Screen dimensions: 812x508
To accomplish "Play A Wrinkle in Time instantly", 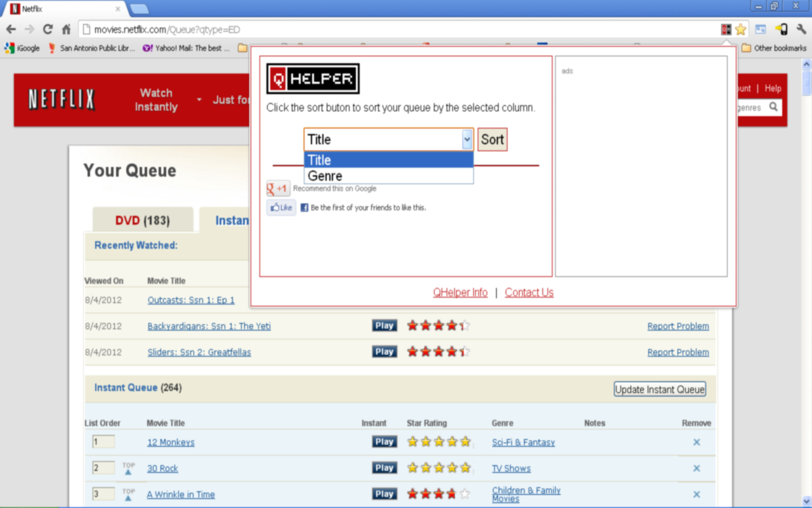I will click(384, 494).
